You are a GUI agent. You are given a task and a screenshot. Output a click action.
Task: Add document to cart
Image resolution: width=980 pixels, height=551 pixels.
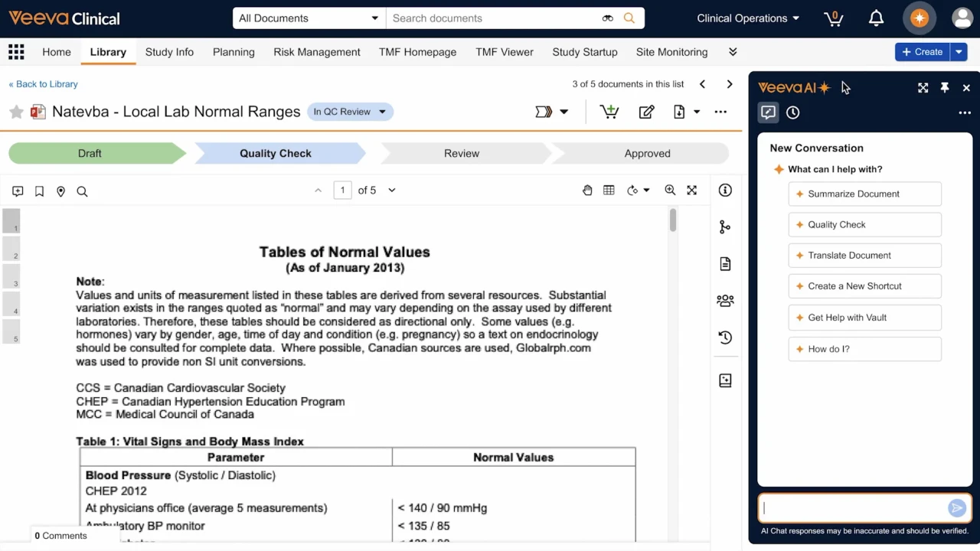click(x=609, y=112)
